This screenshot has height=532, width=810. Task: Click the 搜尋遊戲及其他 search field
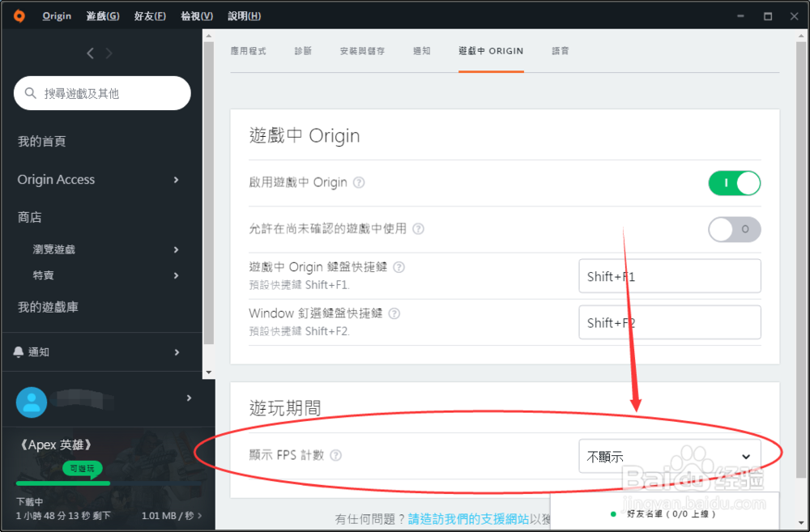pyautogui.click(x=102, y=93)
